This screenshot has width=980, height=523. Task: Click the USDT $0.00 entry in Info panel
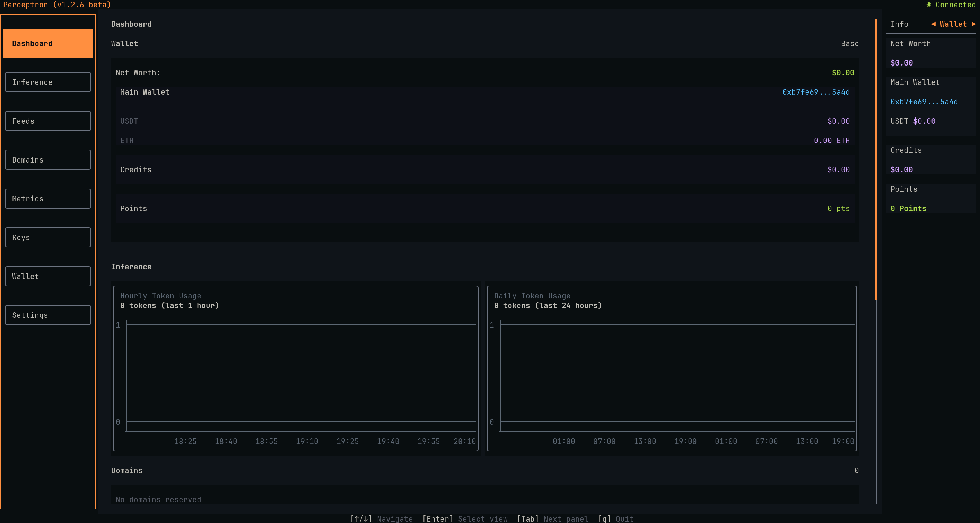coord(913,121)
